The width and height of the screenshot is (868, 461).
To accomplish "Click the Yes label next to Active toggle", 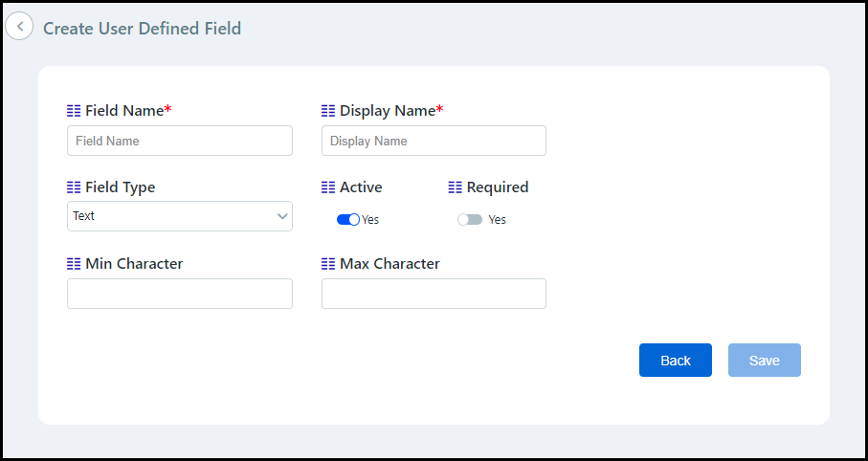I will click(370, 220).
